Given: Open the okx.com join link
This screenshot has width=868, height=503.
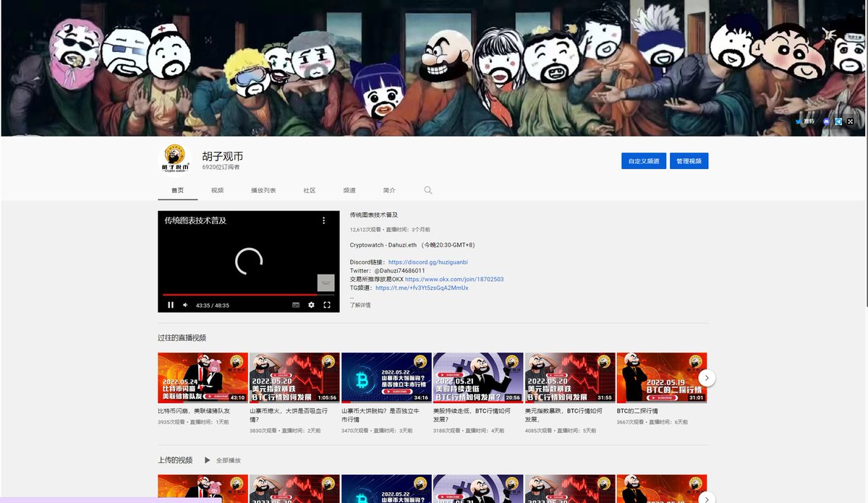Looking at the screenshot, I should pos(454,279).
